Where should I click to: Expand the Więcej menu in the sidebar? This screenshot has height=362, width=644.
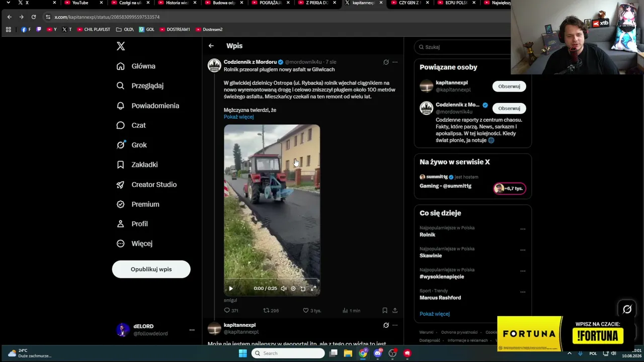point(134,243)
